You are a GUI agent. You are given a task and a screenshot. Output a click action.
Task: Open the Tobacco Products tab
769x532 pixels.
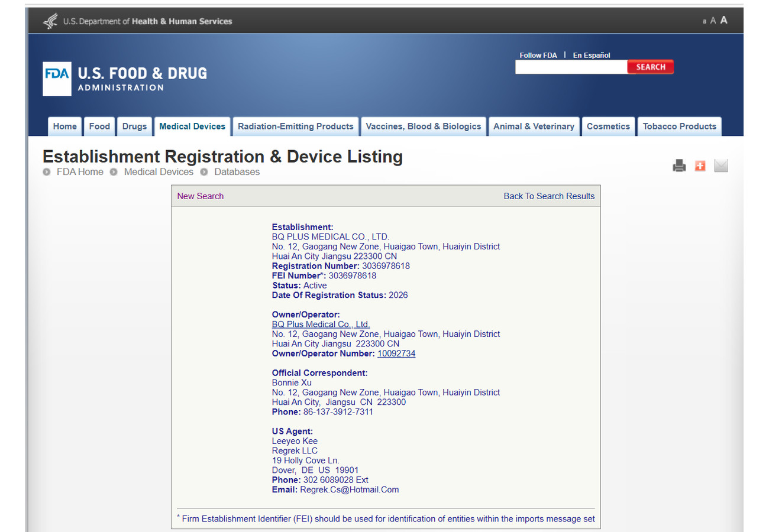[x=679, y=126]
